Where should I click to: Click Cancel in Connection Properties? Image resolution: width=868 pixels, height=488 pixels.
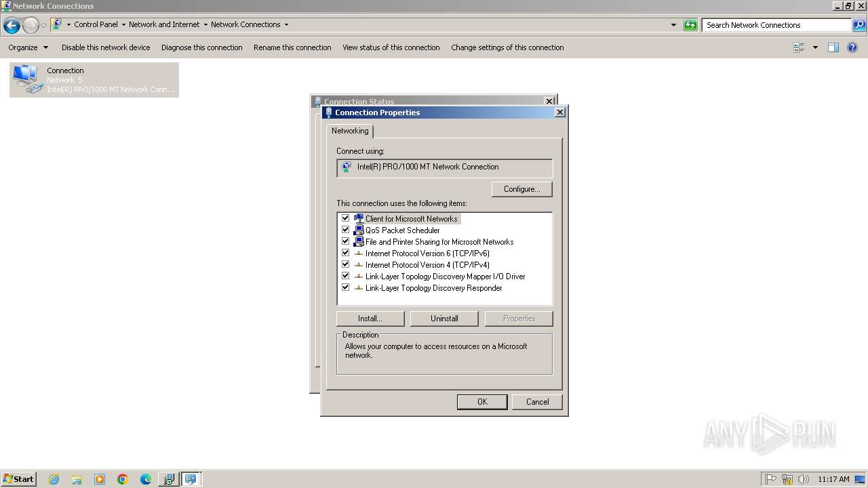coord(538,402)
